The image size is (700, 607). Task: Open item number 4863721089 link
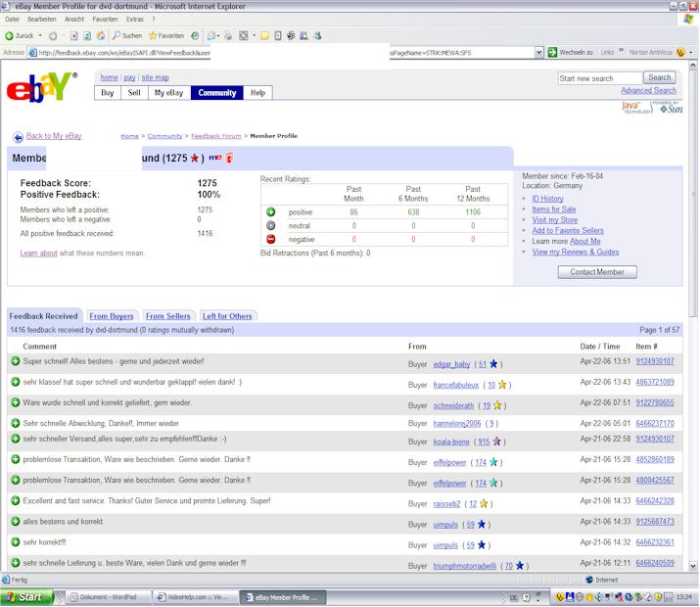(x=655, y=382)
